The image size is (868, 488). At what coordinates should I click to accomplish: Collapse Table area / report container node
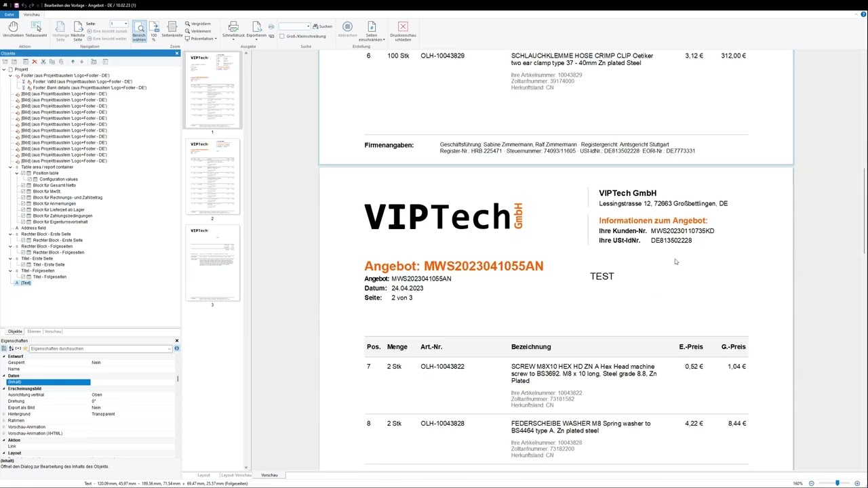[10, 167]
